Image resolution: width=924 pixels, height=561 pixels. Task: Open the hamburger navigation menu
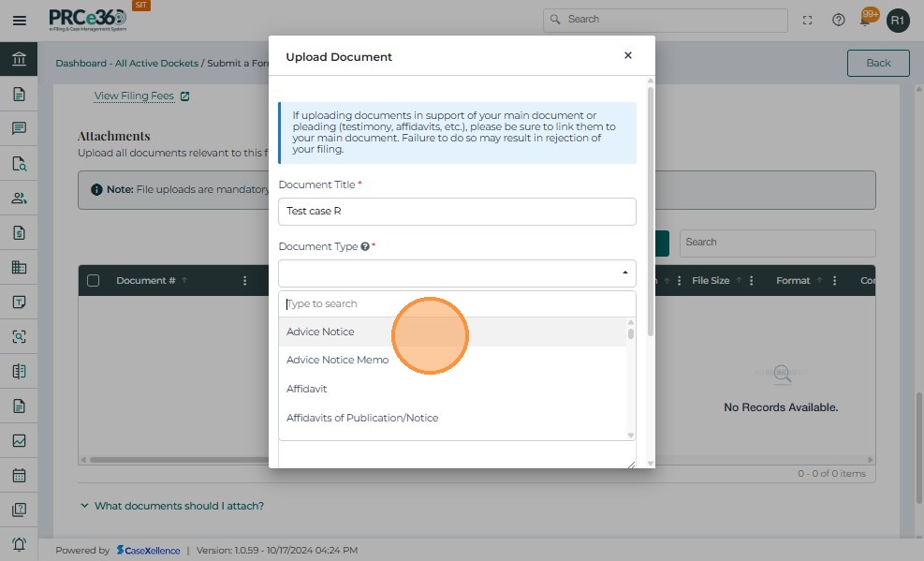[x=19, y=20]
